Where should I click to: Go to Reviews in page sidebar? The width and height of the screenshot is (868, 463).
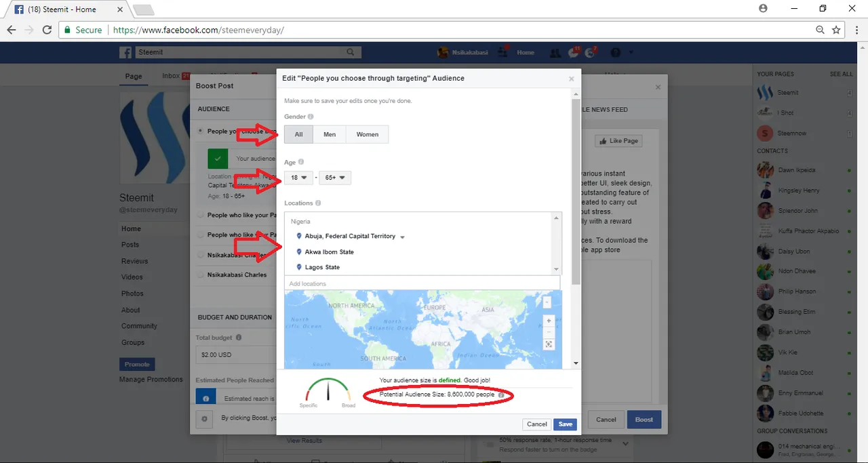pyautogui.click(x=134, y=261)
